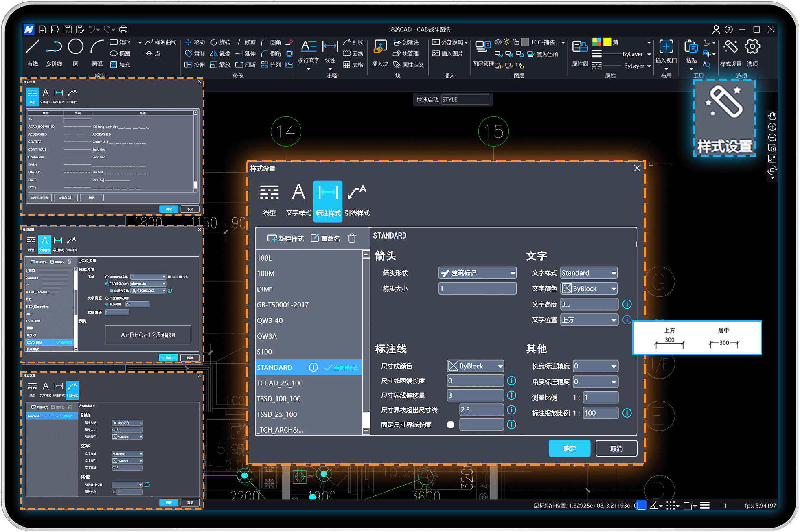
Task: Open the 文字颜色 ByBlock color selector
Action: pyautogui.click(x=589, y=289)
